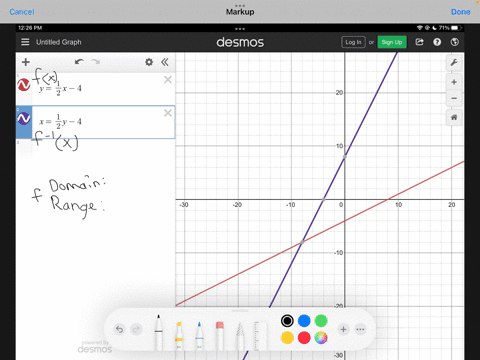Click the Untitled Graph title
This screenshot has height=360, width=480.
pyautogui.click(x=59, y=42)
